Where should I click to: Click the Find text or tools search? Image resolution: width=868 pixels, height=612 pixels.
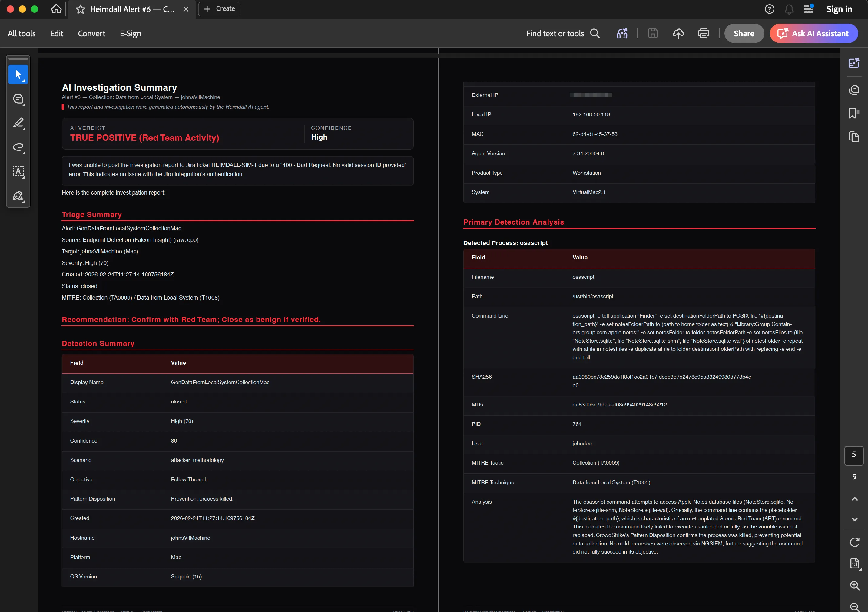tap(562, 33)
